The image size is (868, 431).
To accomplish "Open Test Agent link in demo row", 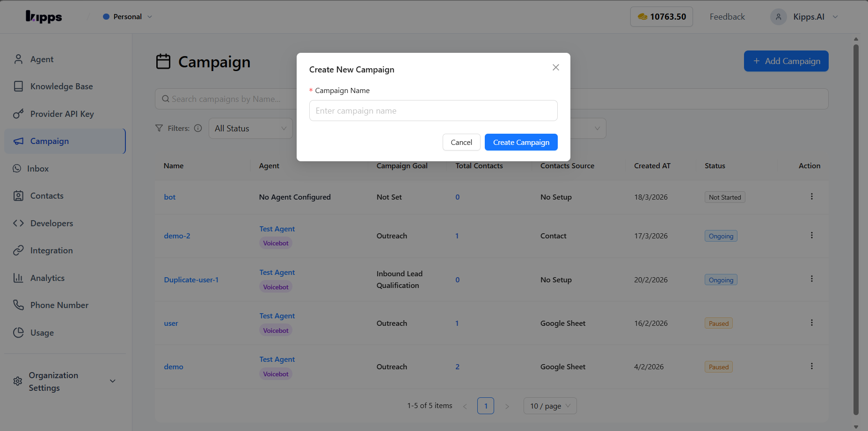I will click(277, 359).
